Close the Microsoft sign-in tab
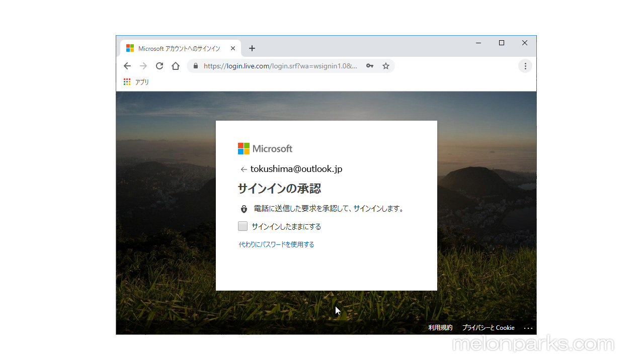Image resolution: width=644 pixels, height=362 pixels. 233,49
